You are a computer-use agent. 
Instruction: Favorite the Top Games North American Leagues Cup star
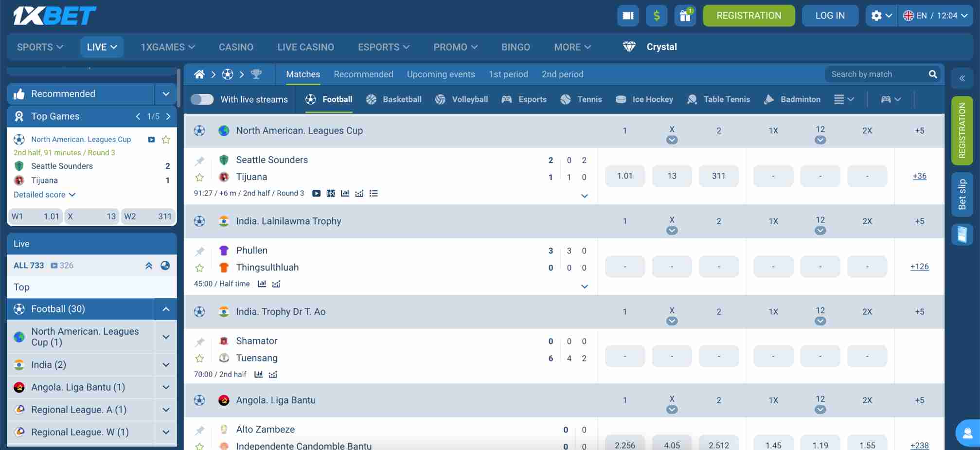[166, 140]
